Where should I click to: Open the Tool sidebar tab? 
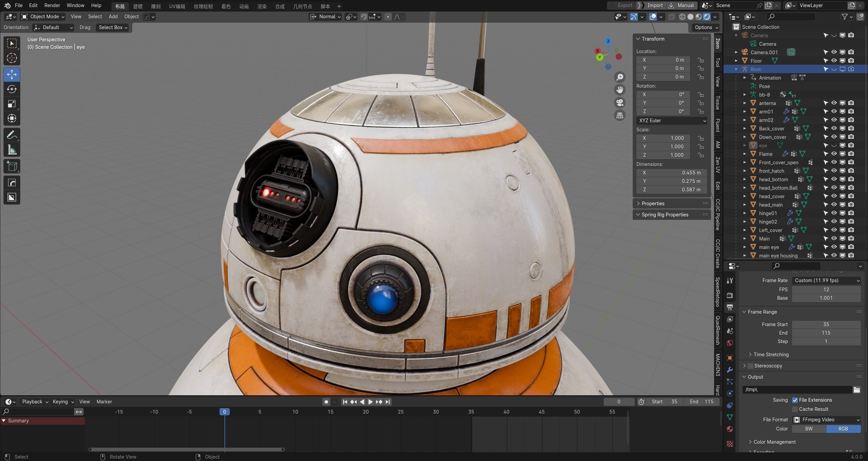pyautogui.click(x=717, y=63)
